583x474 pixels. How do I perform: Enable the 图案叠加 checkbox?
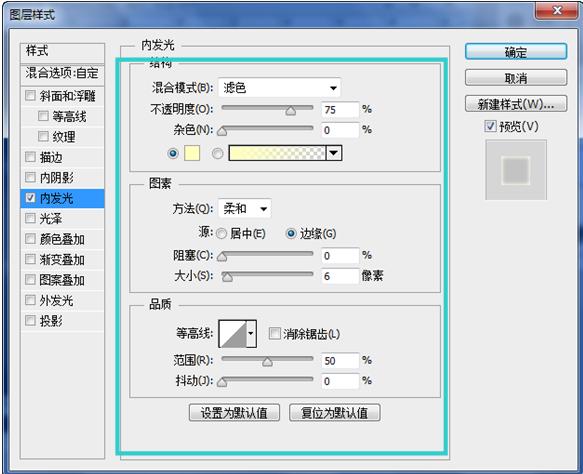click(x=30, y=279)
